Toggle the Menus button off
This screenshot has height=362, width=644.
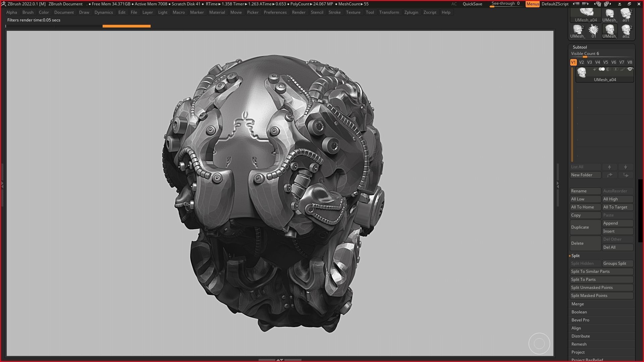point(533,4)
